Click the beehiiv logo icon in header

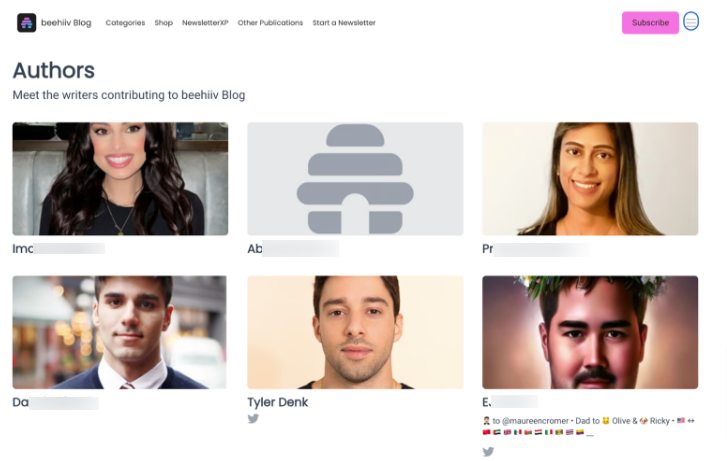pyautogui.click(x=26, y=23)
